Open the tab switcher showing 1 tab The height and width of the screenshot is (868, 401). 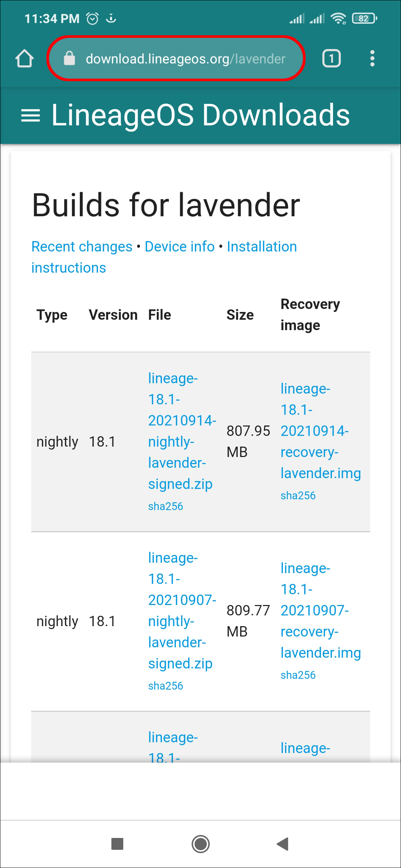(331, 59)
